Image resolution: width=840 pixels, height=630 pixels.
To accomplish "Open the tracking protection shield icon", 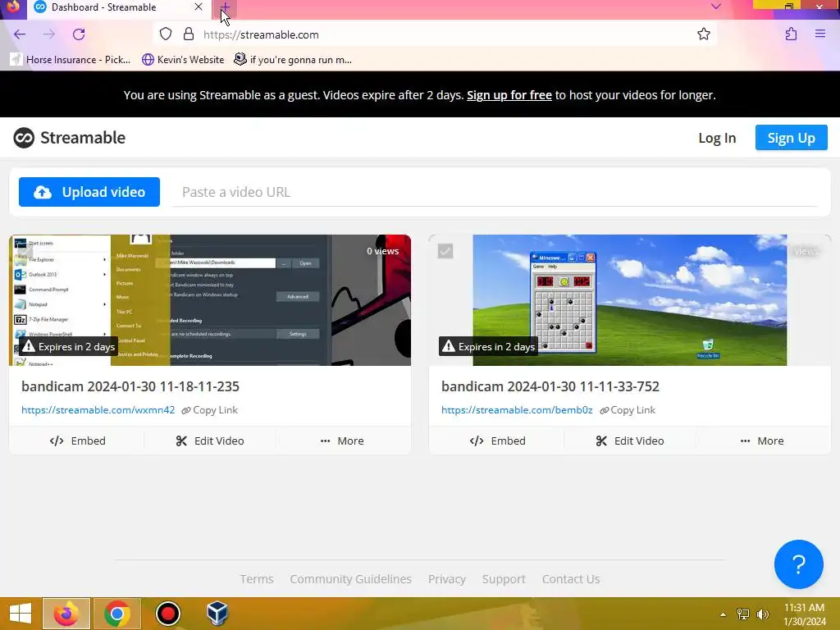I will coord(166,34).
